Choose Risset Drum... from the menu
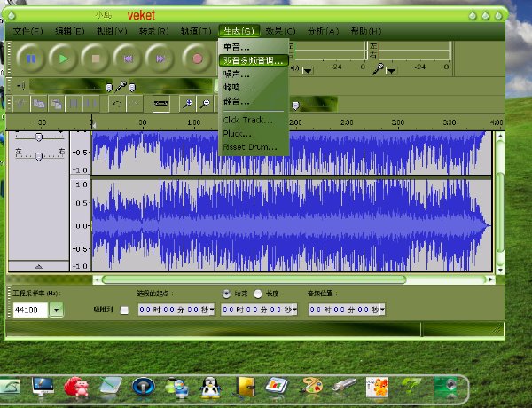Screen dimensions: 532x408 pos(254,147)
